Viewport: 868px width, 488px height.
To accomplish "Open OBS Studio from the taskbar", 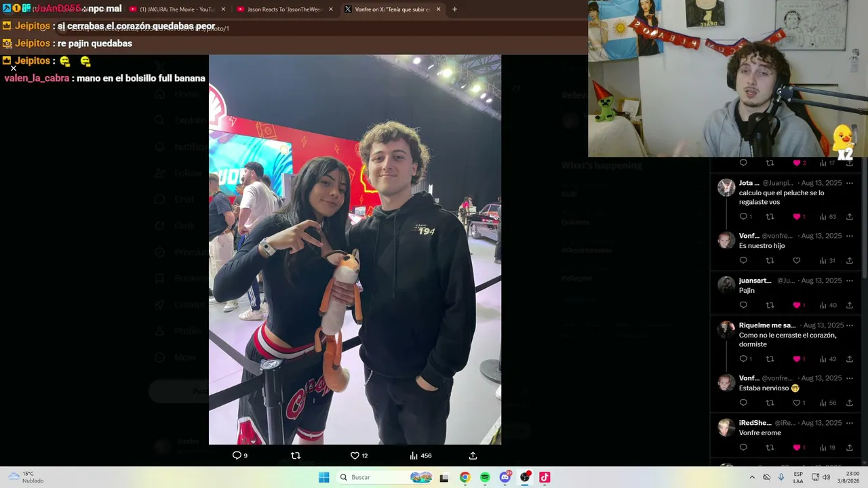I will (525, 477).
